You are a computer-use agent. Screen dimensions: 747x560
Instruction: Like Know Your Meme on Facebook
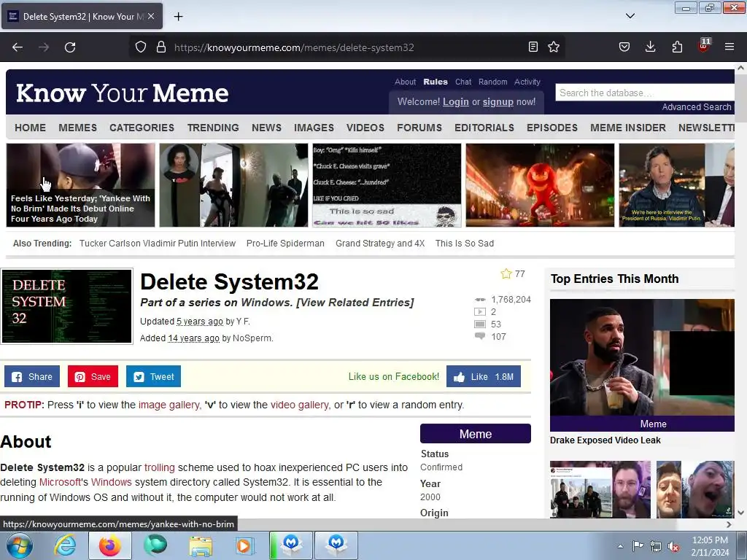click(484, 377)
